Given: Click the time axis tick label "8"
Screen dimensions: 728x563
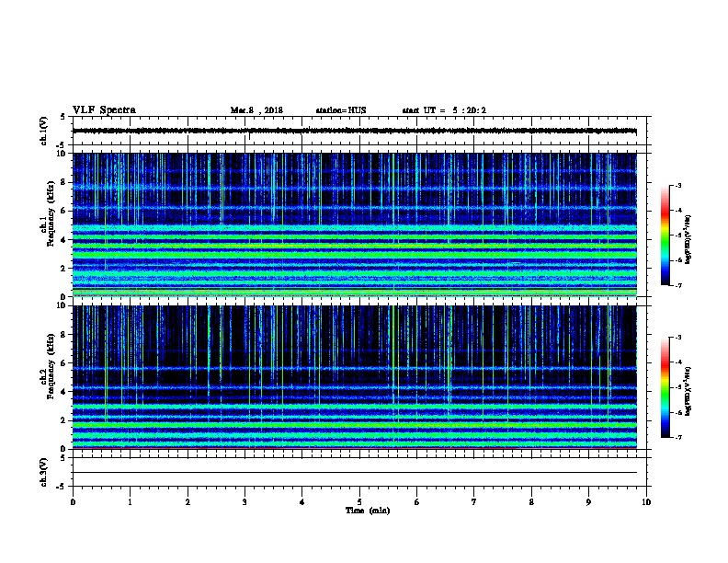Looking at the screenshot, I should click(x=531, y=502).
